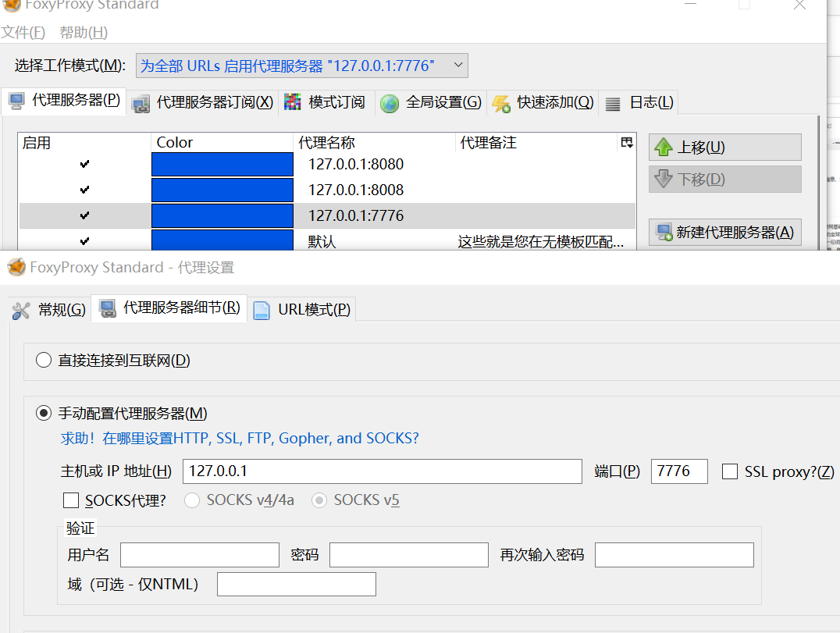Screen dimensions: 840x633
Task: Switch to 常规(G) tab in proxy settings
Action: 50,310
